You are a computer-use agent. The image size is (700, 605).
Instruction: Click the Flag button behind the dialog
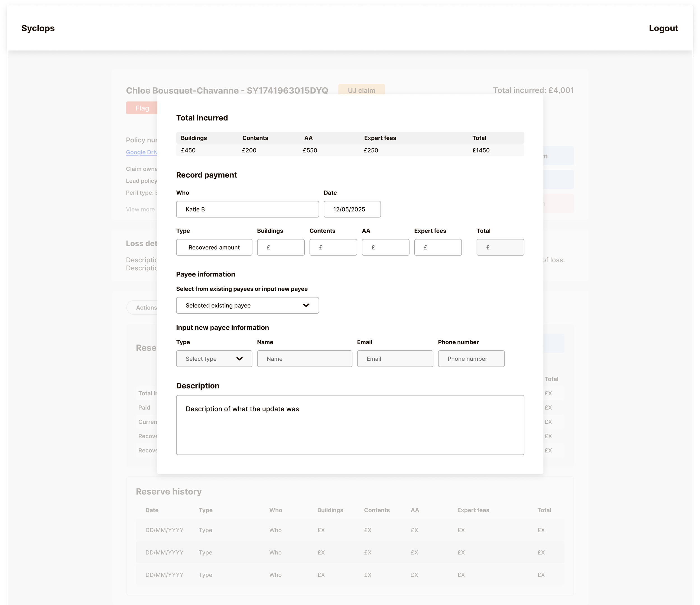point(142,108)
